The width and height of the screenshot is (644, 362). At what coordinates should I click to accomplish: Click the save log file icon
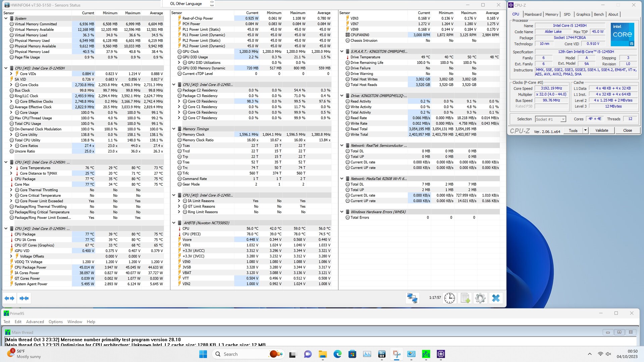(465, 298)
